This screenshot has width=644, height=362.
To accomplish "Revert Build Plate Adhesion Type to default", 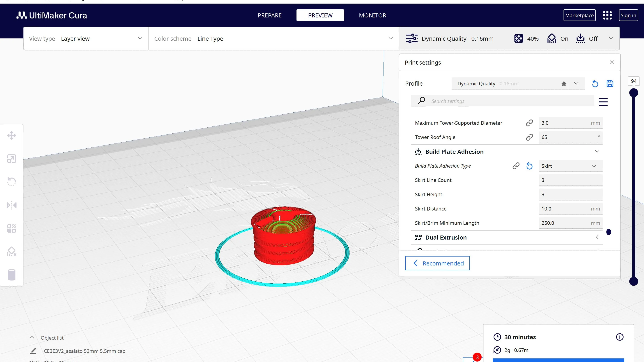I will point(529,166).
